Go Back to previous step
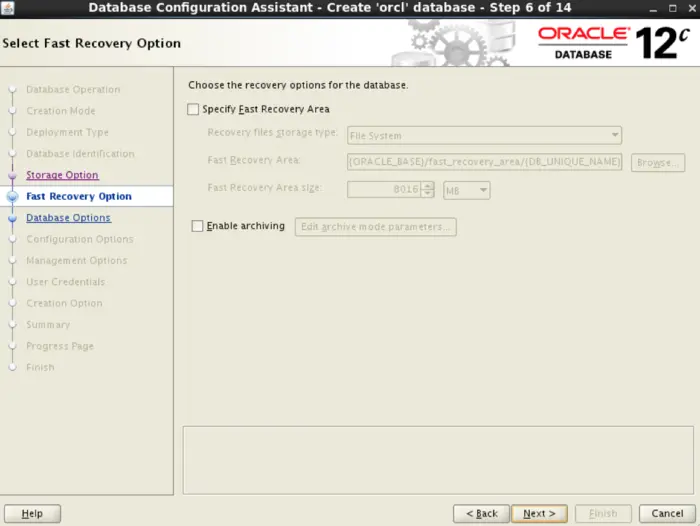 [x=481, y=513]
